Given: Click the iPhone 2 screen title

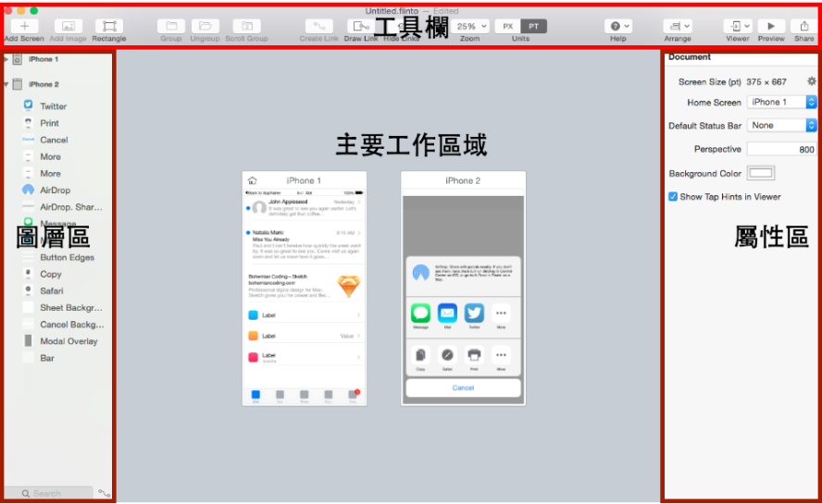Looking at the screenshot, I should pyautogui.click(x=463, y=180).
